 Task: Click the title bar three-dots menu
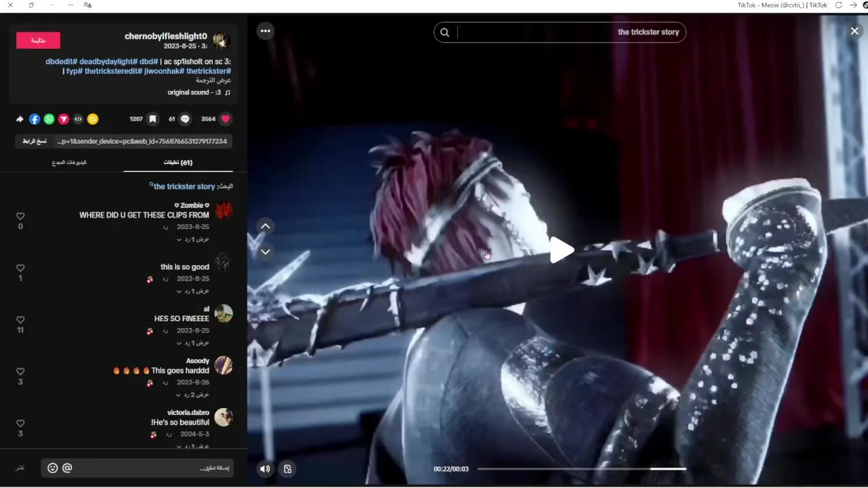(71, 5)
